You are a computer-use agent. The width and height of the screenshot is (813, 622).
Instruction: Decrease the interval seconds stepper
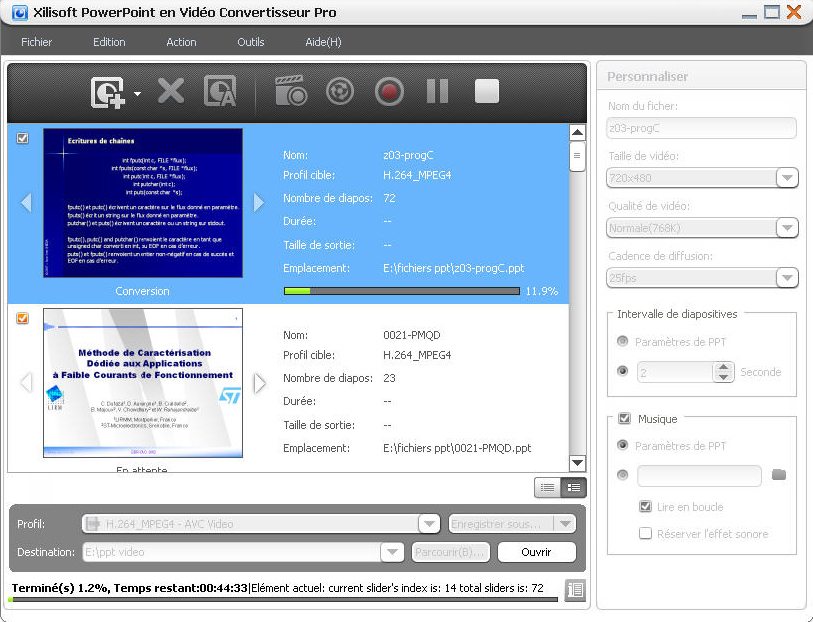click(723, 377)
